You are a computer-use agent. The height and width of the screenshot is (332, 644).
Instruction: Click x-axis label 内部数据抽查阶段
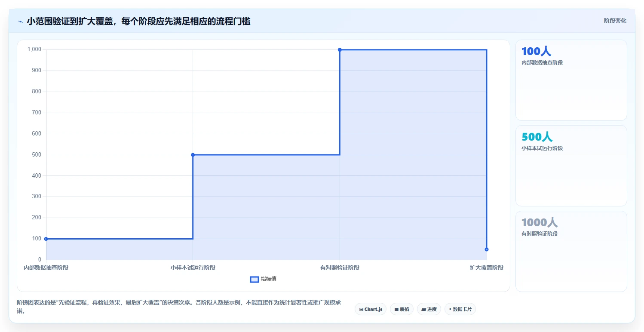46,267
